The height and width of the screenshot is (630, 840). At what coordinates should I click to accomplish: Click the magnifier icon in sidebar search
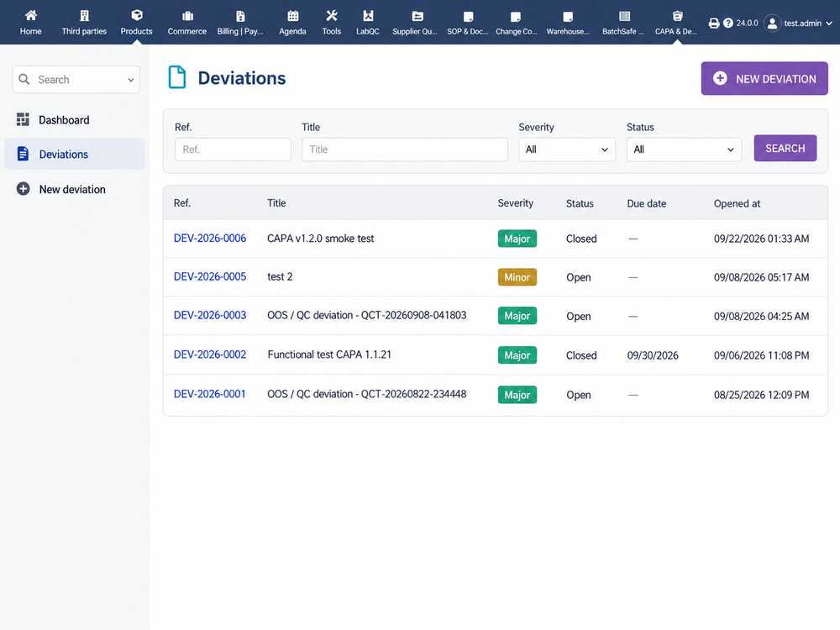24,79
